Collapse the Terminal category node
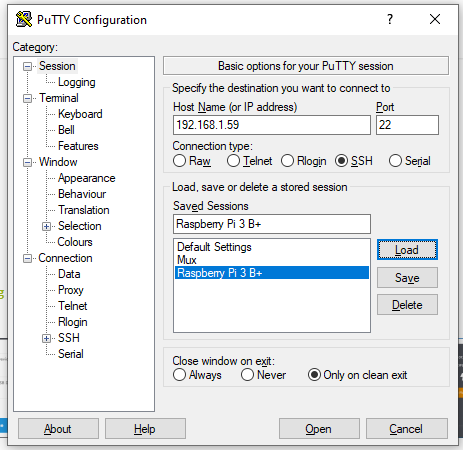This screenshot has width=463, height=450. [27, 98]
